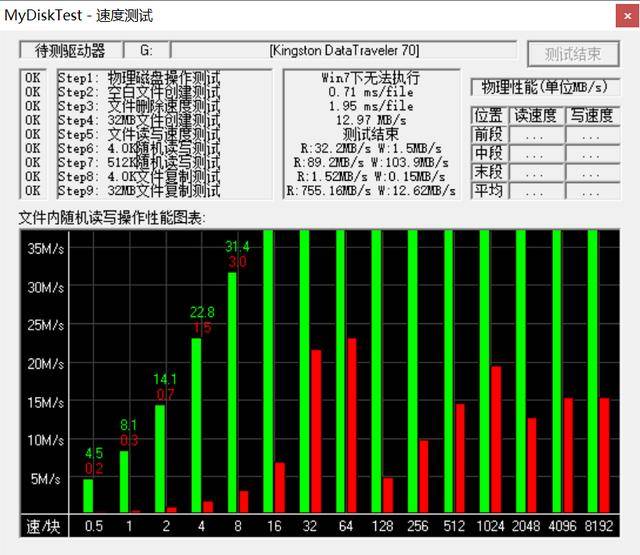Click the 测试结束 button

point(573,54)
